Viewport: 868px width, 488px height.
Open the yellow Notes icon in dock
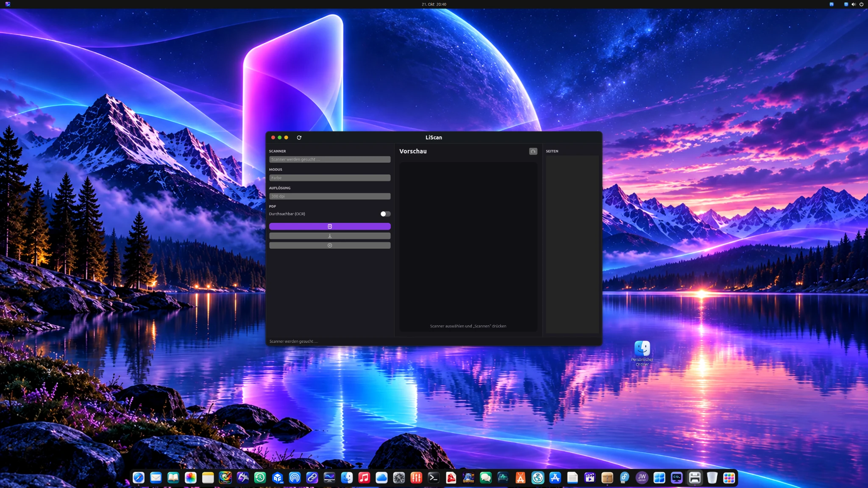click(x=208, y=478)
